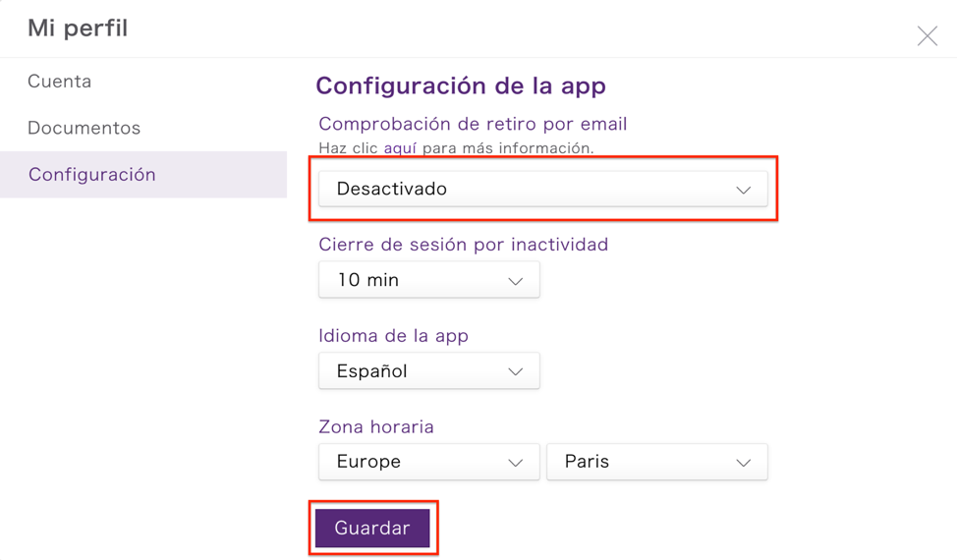Click the 'Zona horaria' label
Image resolution: width=957 pixels, height=560 pixels.
click(x=376, y=426)
